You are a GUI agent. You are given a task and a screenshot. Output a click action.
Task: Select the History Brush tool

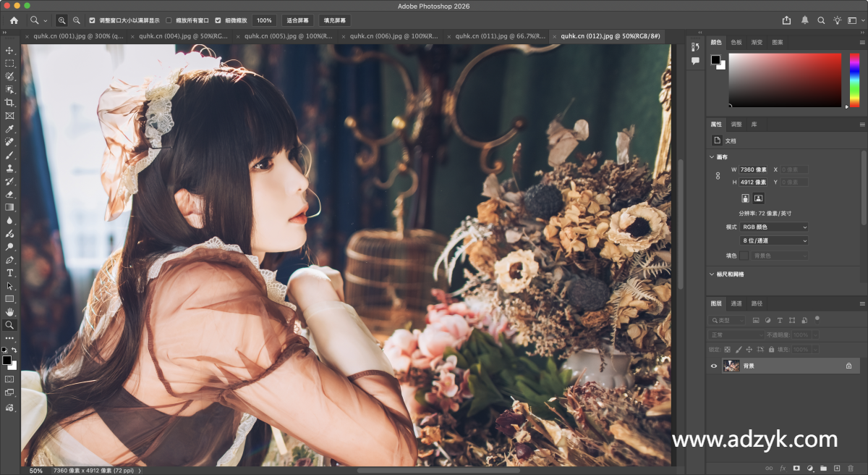(10, 181)
